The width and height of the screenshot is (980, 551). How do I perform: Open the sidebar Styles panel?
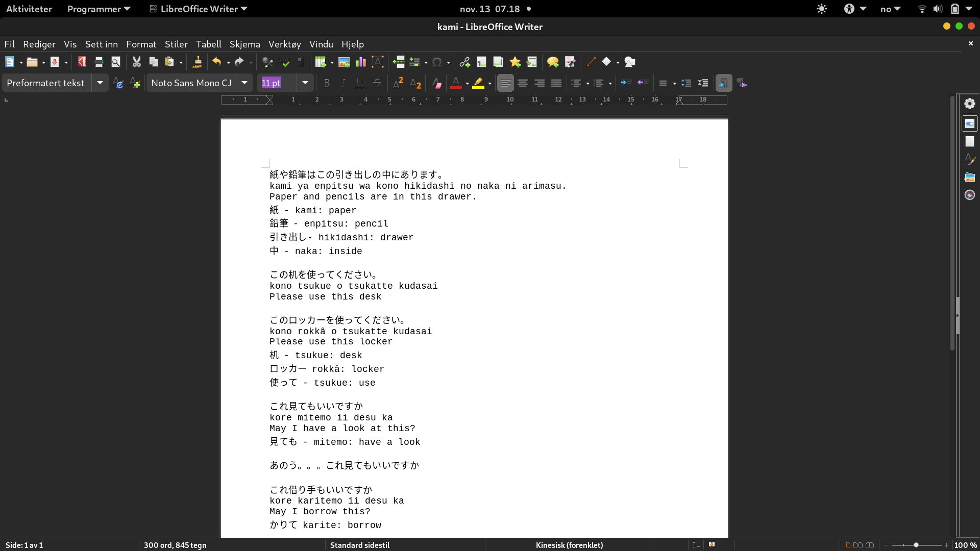coord(970,159)
